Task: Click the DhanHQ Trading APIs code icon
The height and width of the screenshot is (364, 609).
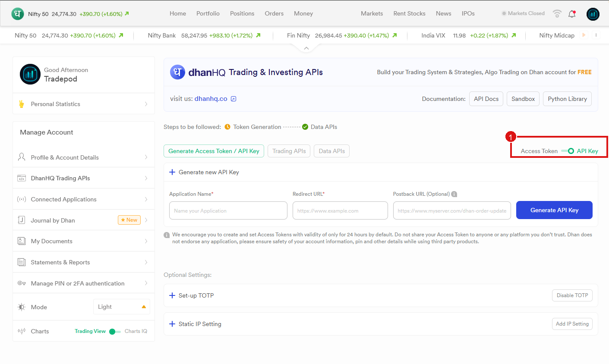Action: coord(22,178)
